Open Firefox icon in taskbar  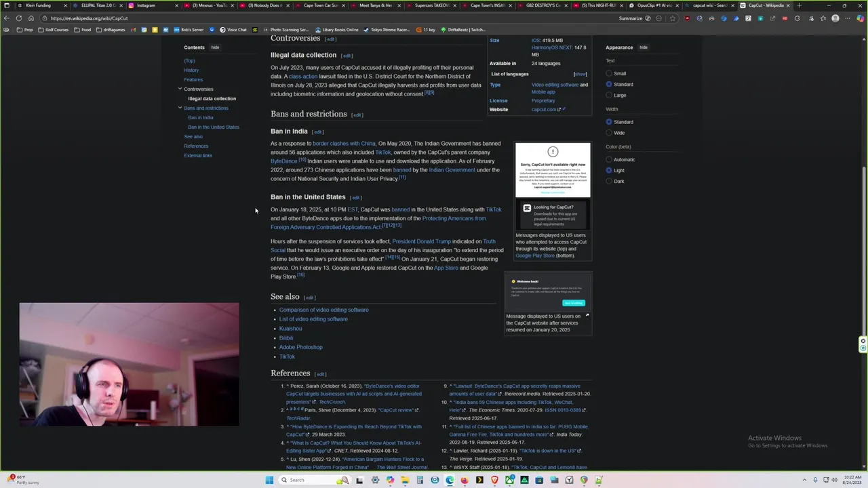465,480
